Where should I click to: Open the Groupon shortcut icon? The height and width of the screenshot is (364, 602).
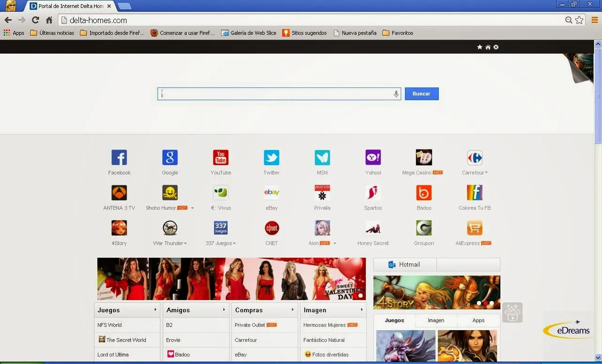(x=424, y=228)
